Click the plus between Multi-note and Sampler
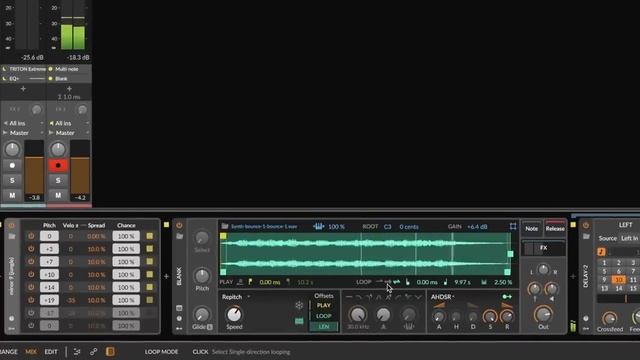This screenshot has width=640, height=360. pyautogui.click(x=166, y=276)
